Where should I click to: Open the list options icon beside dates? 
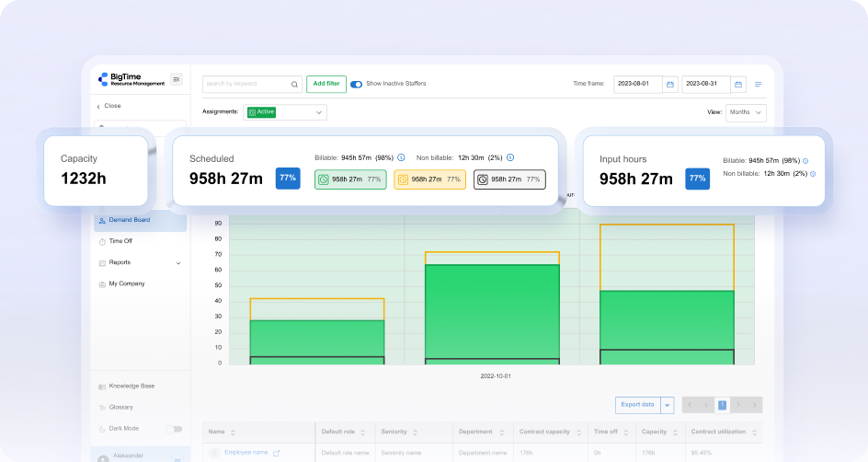click(759, 84)
